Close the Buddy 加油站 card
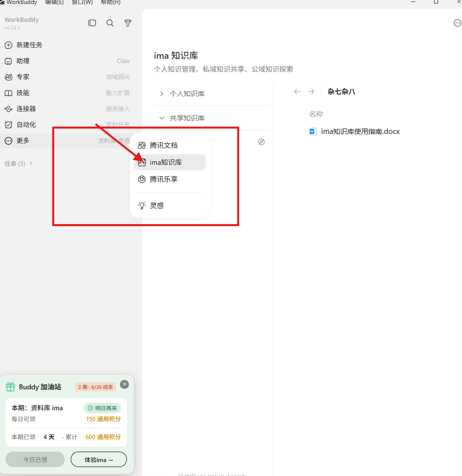The image size is (462, 476). coord(124,384)
